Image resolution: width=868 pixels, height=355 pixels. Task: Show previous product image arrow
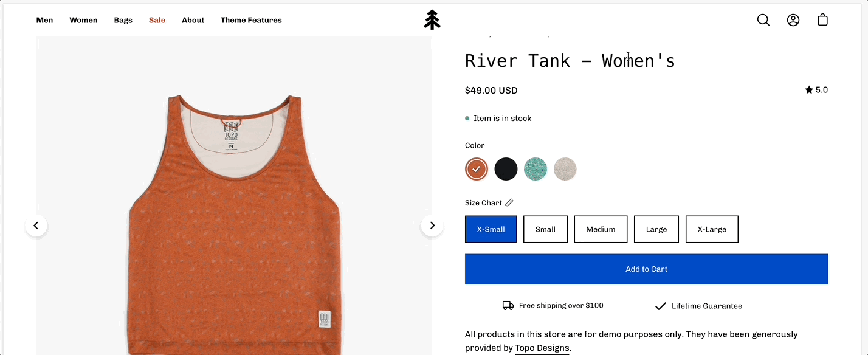pos(36,226)
